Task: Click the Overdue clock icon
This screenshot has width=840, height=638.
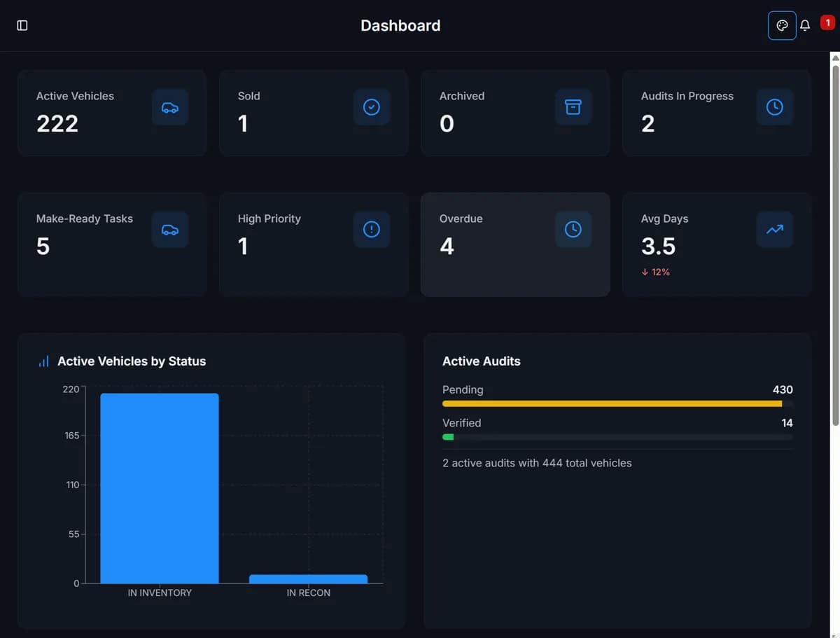Action: pyautogui.click(x=573, y=229)
